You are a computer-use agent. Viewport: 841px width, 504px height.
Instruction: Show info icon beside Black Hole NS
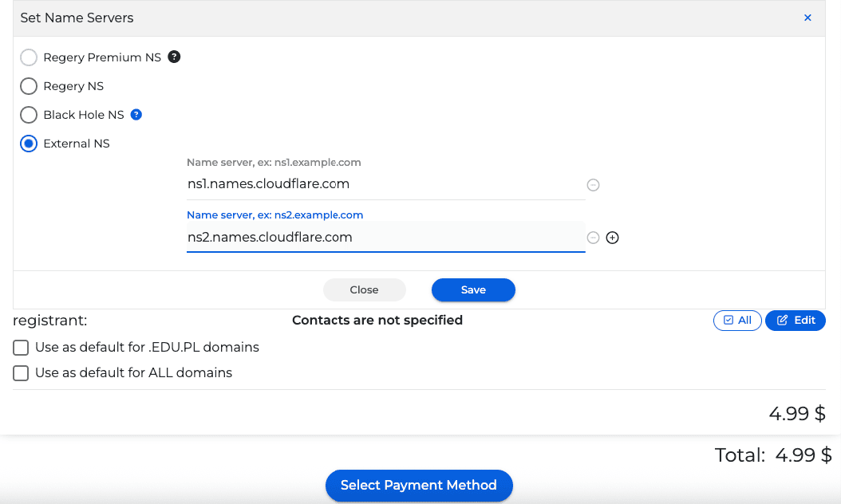pyautogui.click(x=136, y=114)
